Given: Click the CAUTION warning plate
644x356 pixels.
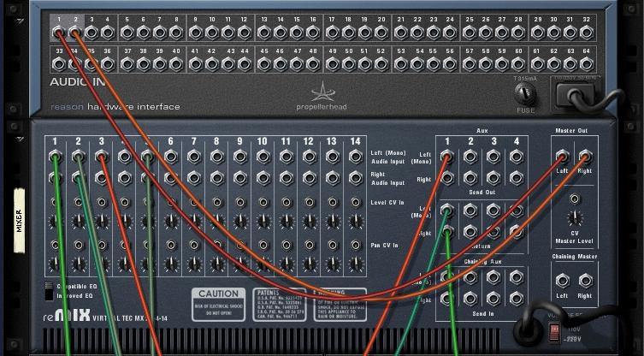Looking at the screenshot, I should pos(218,305).
